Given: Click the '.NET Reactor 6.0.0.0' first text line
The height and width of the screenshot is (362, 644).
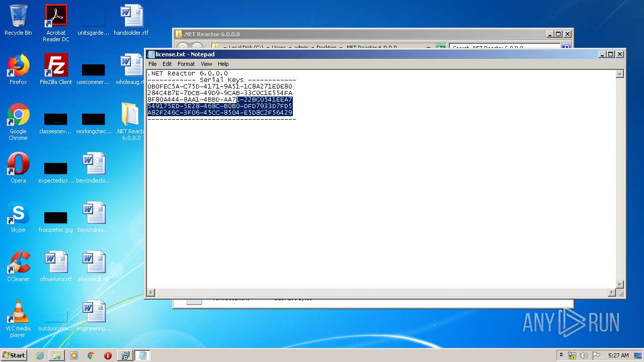Looking at the screenshot, I should coord(188,73).
